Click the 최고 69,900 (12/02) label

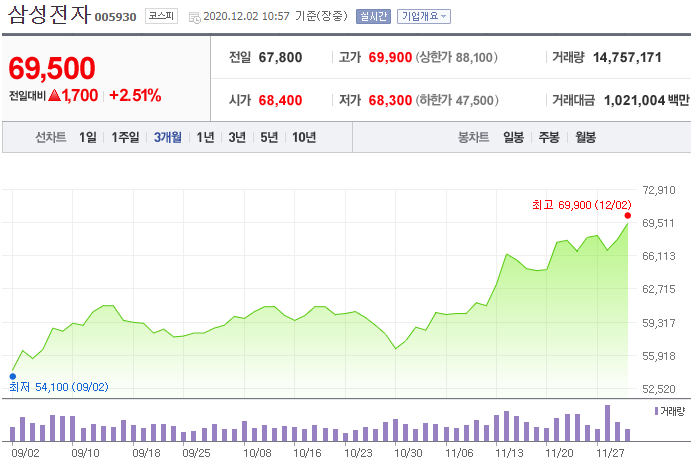582,205
